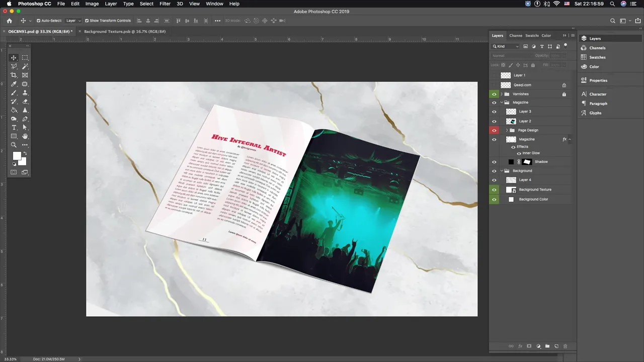Open Properties in the collapsed panel dock
Viewport: 644px width, 362px height.
pyautogui.click(x=598, y=80)
